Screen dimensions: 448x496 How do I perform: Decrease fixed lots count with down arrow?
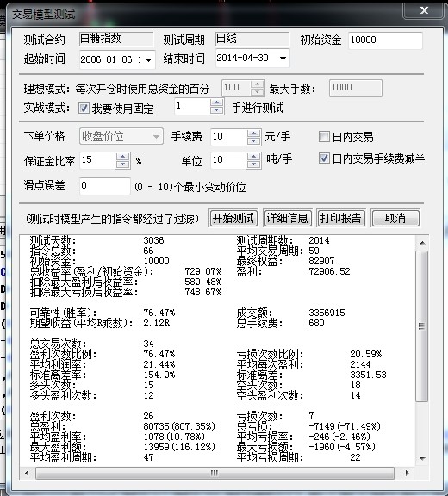click(217, 110)
